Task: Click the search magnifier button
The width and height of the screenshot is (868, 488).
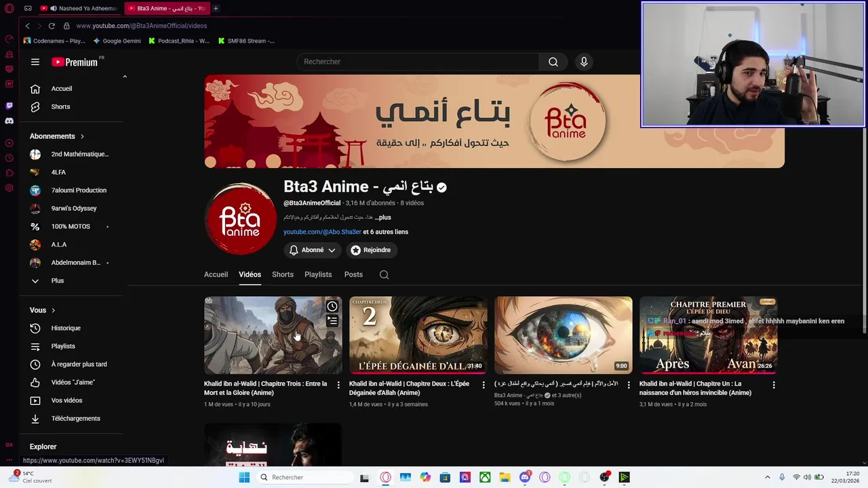Action: click(553, 62)
